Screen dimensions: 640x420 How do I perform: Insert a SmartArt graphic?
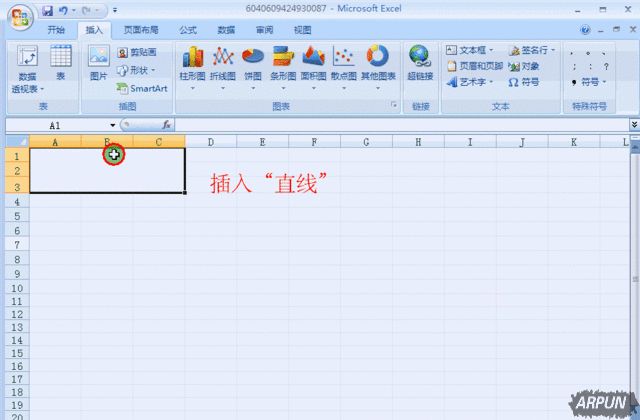coord(142,88)
